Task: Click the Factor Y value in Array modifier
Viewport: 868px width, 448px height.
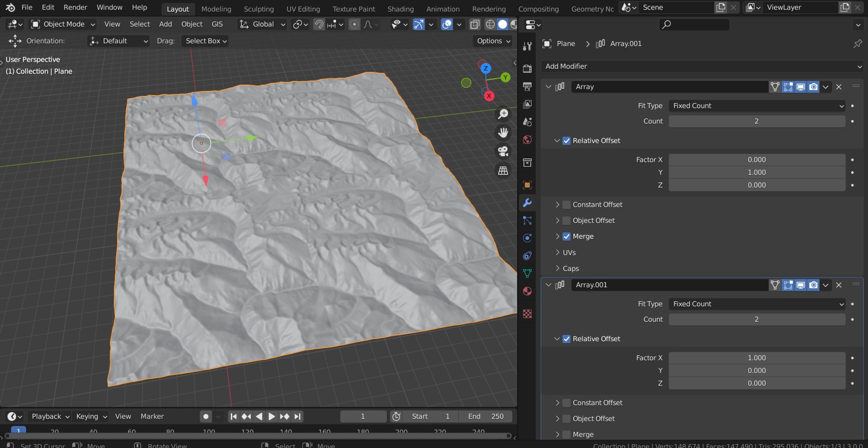Action: pyautogui.click(x=757, y=172)
